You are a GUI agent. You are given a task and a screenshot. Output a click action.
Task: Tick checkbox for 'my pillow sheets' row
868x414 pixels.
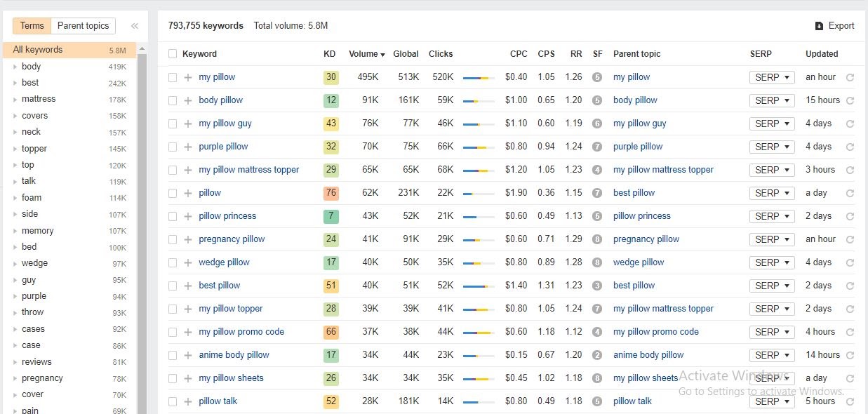click(x=173, y=378)
